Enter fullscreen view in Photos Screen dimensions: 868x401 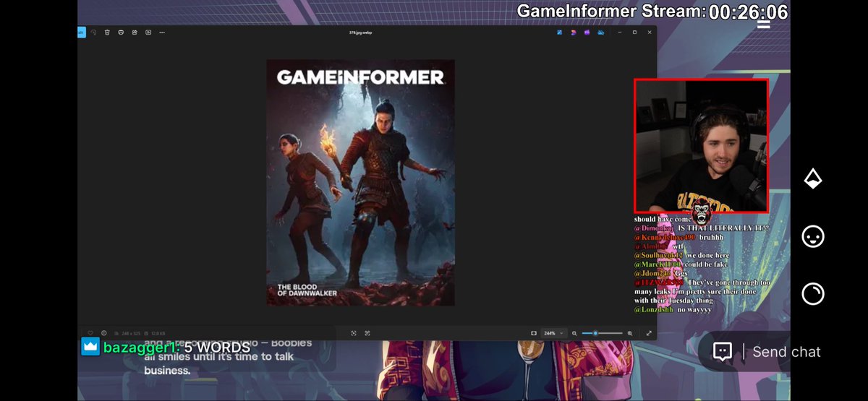pyautogui.click(x=649, y=333)
